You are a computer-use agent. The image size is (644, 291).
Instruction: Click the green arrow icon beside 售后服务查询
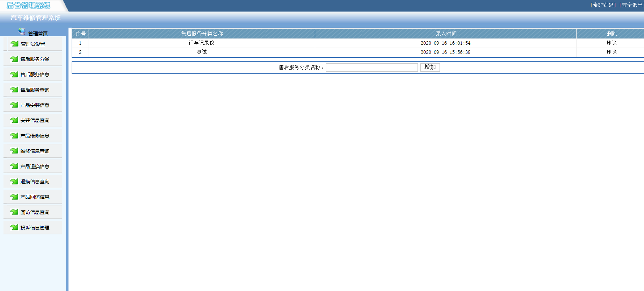14,90
